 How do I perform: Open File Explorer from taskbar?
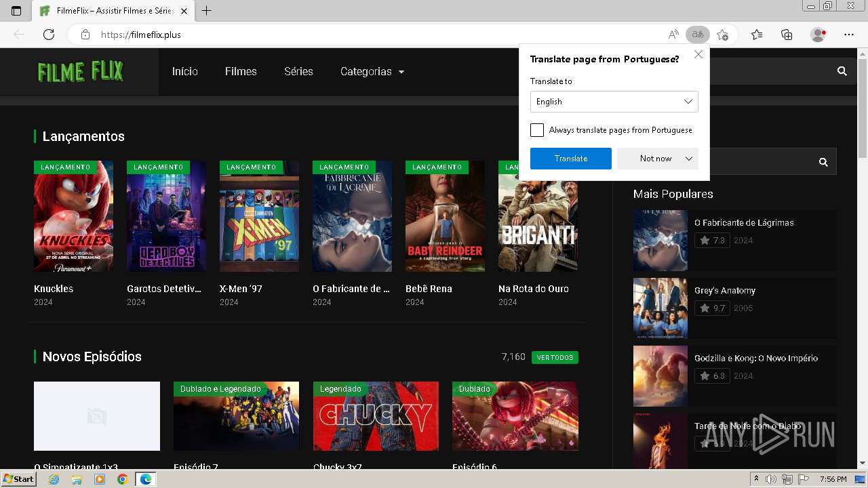pos(77,479)
